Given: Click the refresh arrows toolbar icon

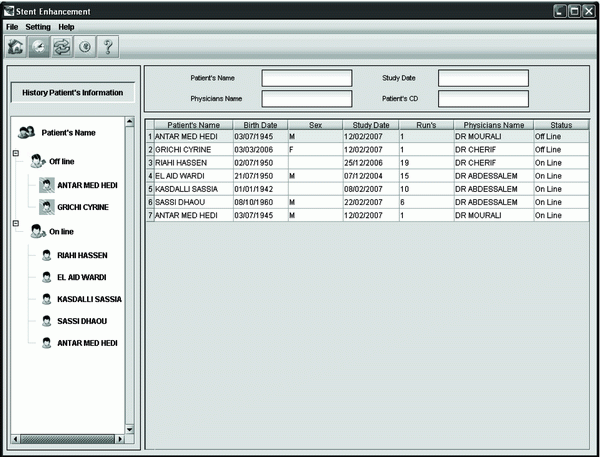Looking at the screenshot, I should pyautogui.click(x=62, y=47).
